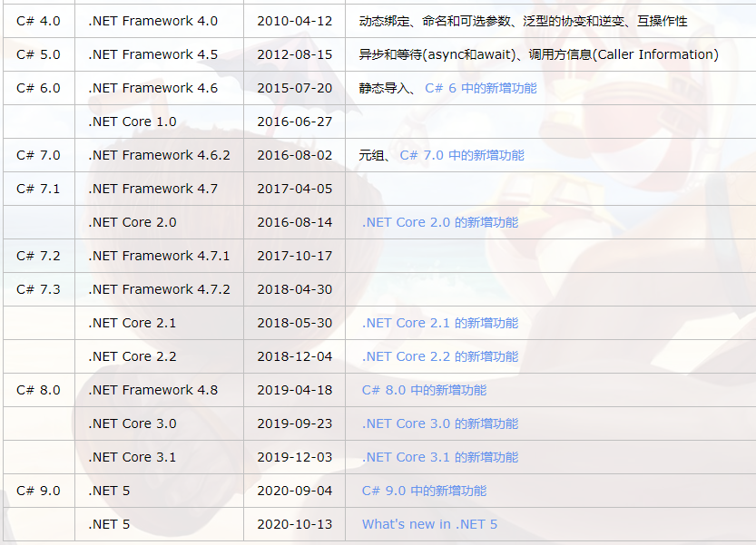The width and height of the screenshot is (756, 545).
Task: Open the .NET Core 3.1 的新增功能 link
Action: (440, 457)
